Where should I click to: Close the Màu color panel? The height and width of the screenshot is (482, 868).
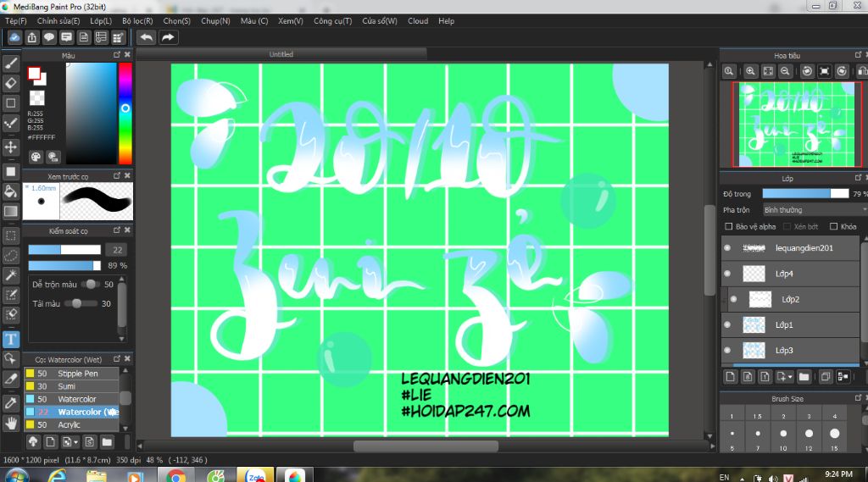[127, 55]
